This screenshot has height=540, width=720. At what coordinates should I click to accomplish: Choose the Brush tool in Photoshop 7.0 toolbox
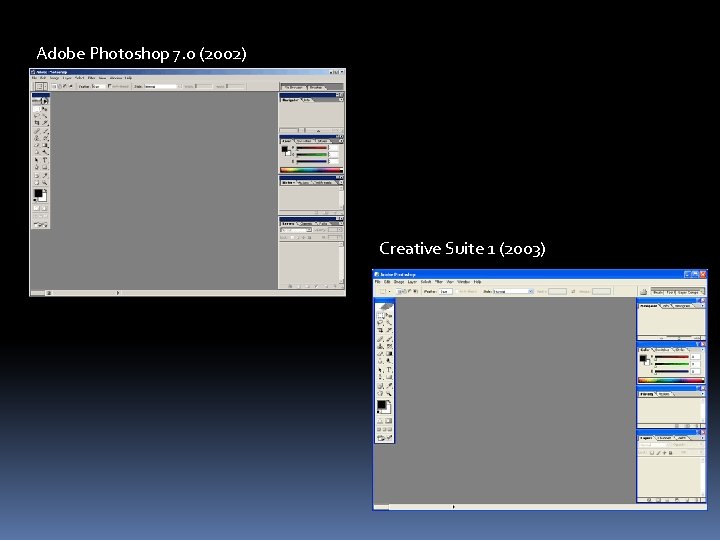tap(45, 131)
